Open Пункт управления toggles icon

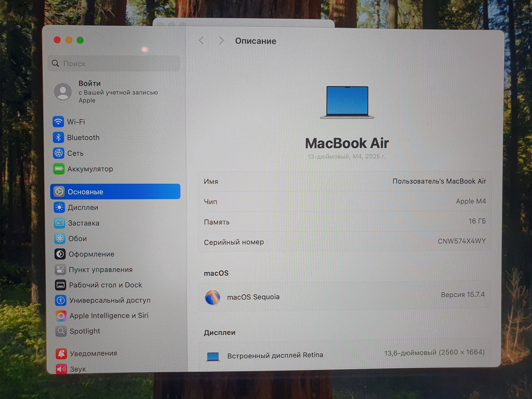60,270
